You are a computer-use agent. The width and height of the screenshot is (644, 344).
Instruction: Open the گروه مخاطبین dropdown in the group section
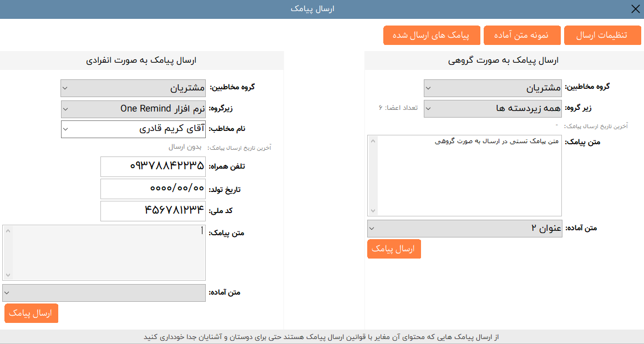[x=492, y=88]
